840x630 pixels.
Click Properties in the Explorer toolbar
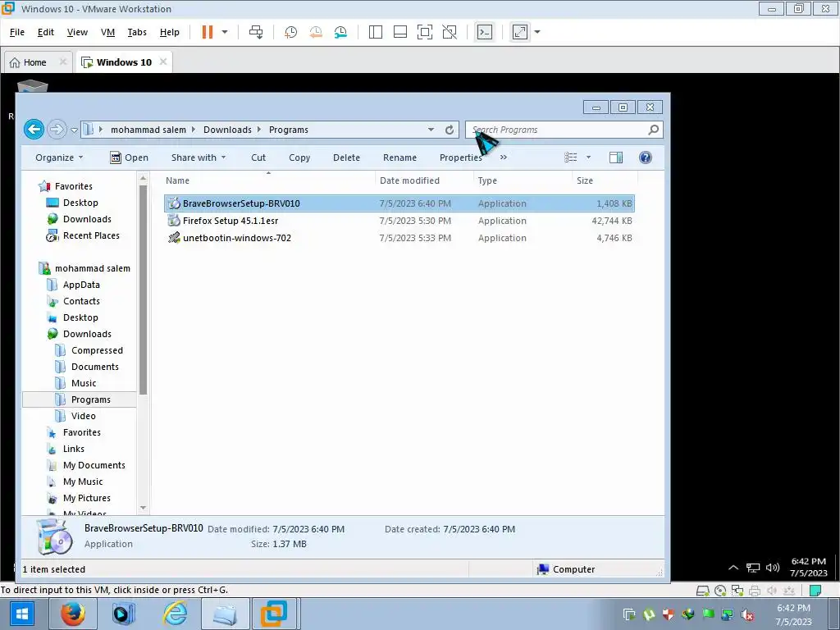(x=461, y=157)
